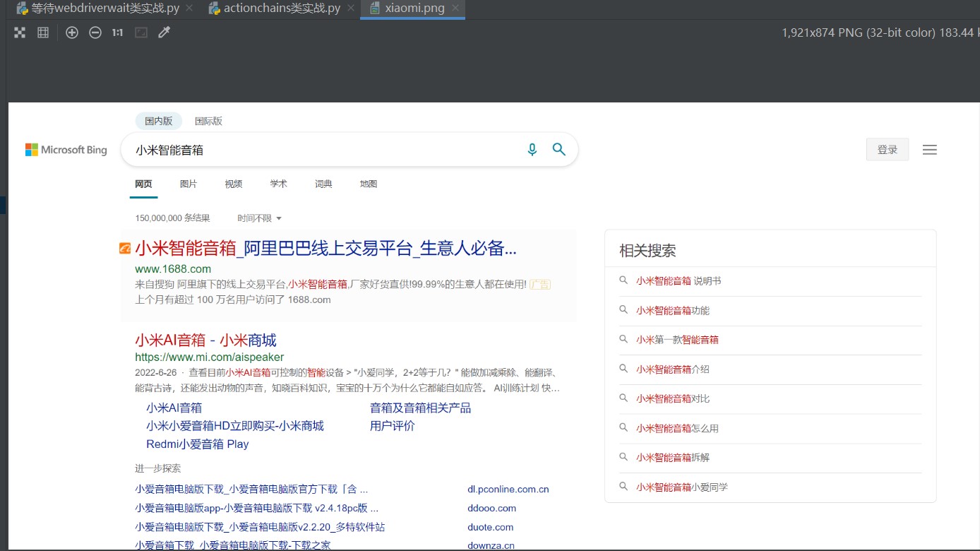Click the 小米智能音箱怎么用 related search
This screenshot has height=551, width=980.
point(678,428)
